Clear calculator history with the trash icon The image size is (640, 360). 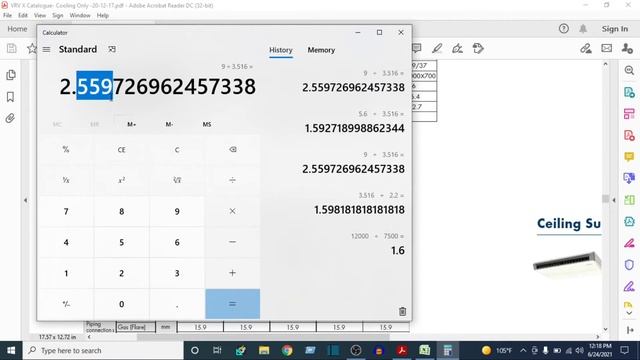click(402, 311)
